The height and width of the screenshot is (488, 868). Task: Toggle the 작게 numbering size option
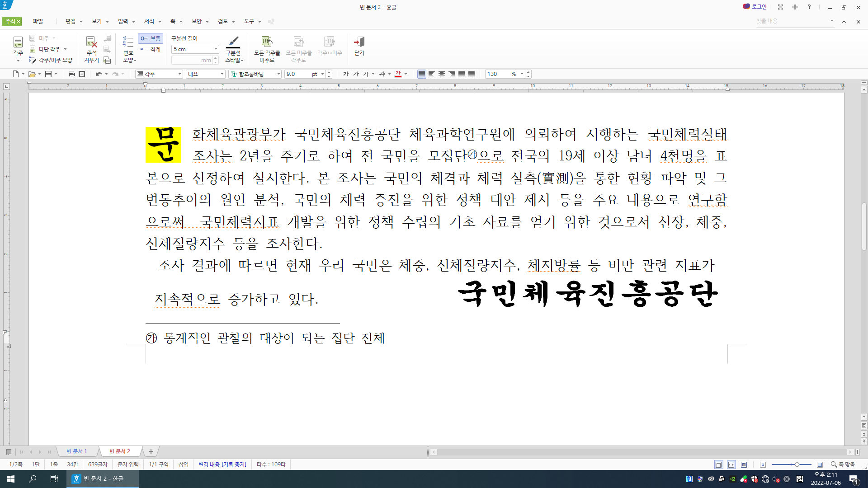click(x=151, y=49)
